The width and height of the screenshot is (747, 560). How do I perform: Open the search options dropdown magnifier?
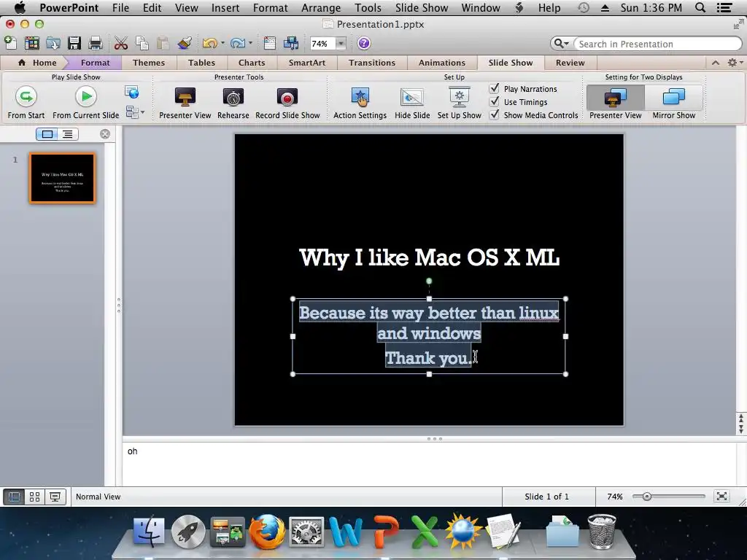(x=561, y=44)
